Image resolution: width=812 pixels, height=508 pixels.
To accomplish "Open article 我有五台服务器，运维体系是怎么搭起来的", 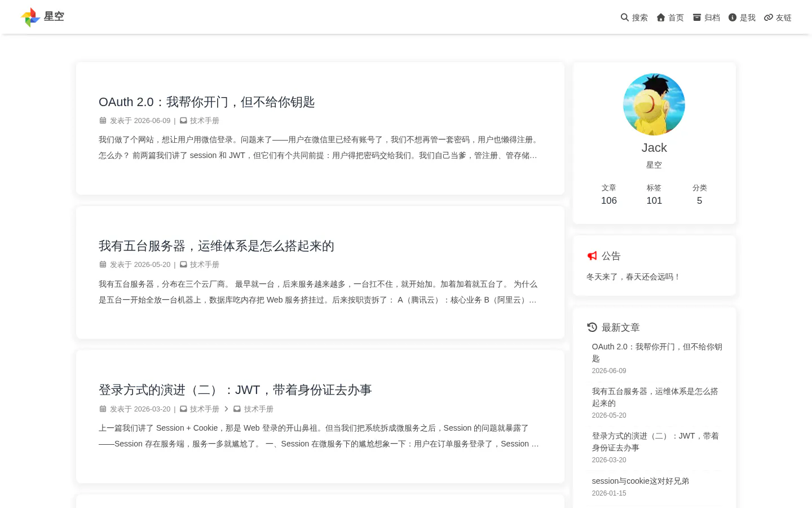I will [x=217, y=246].
